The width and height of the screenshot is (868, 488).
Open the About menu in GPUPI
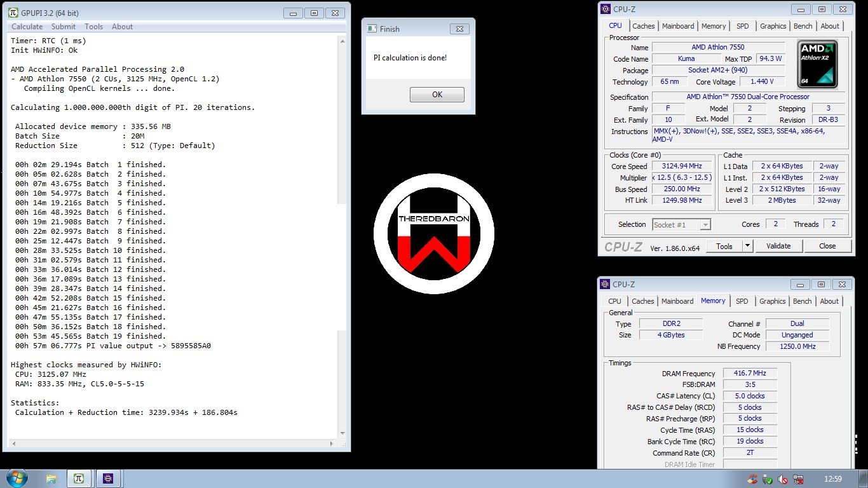point(123,27)
